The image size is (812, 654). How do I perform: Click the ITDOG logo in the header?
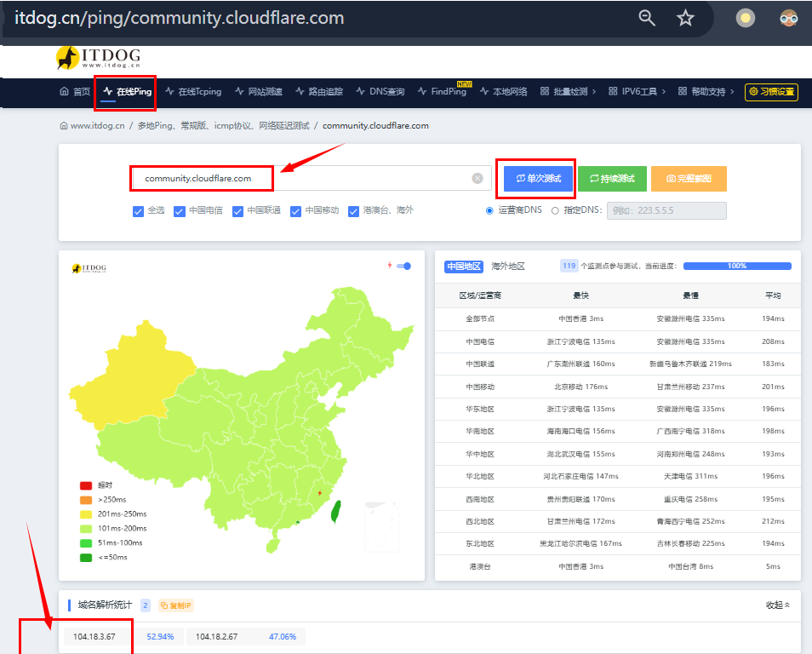[x=99, y=58]
